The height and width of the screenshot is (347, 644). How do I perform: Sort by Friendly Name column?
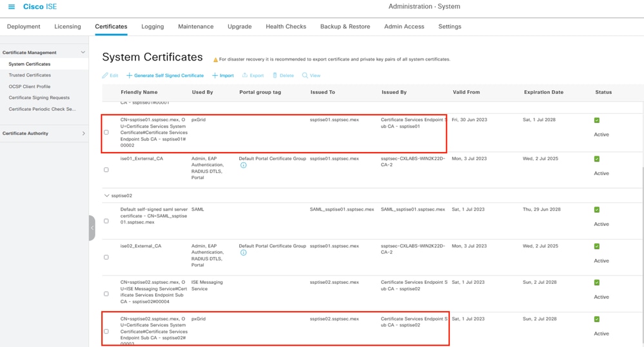(139, 92)
